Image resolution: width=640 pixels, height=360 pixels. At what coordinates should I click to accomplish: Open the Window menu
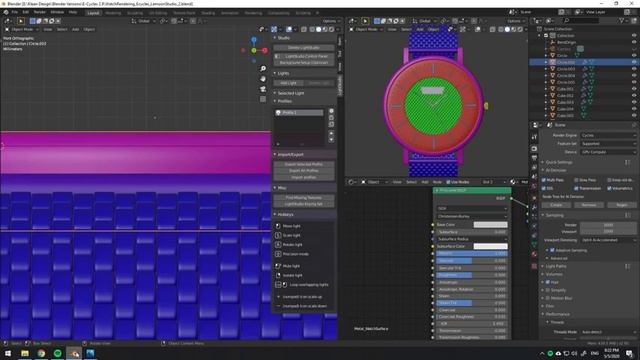(57, 12)
